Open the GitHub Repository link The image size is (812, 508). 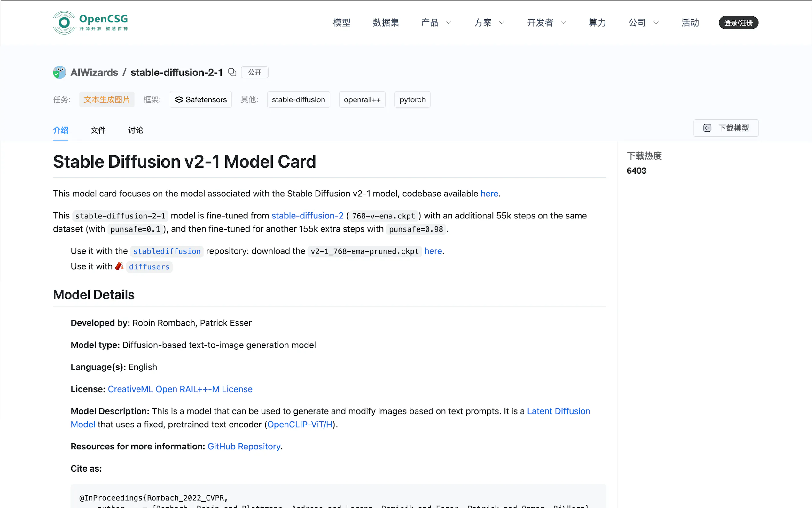coord(244,446)
